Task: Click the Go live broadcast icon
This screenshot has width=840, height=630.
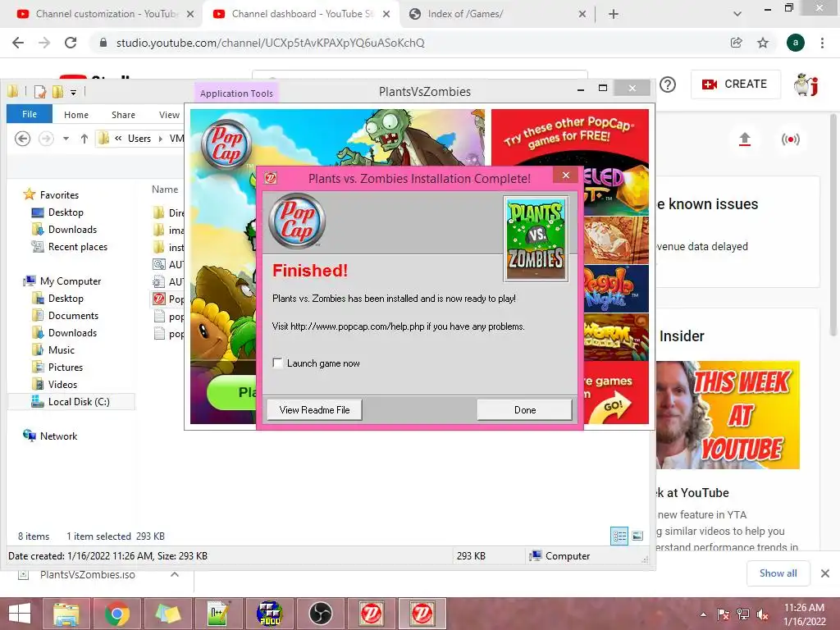Action: point(790,139)
